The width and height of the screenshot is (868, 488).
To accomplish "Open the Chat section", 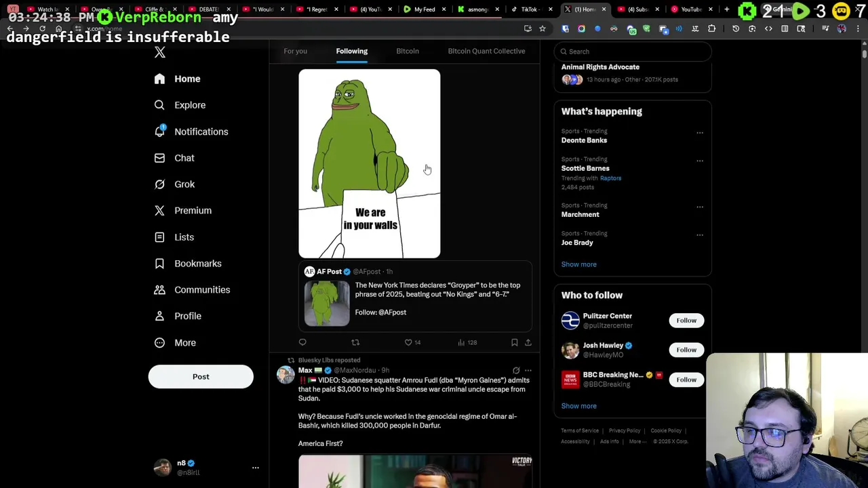I will tap(174, 158).
